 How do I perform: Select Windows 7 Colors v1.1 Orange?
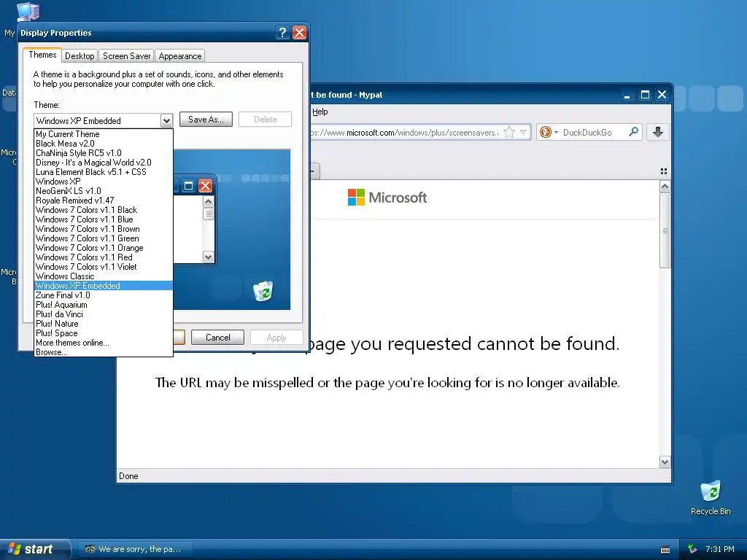point(104,248)
